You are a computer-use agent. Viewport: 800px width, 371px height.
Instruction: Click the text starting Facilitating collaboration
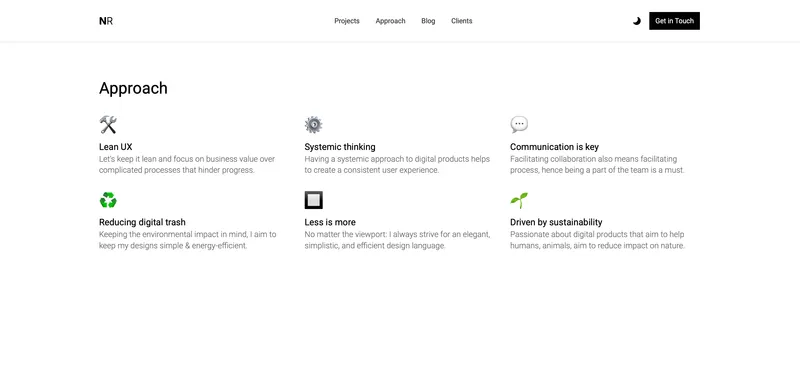tap(597, 164)
